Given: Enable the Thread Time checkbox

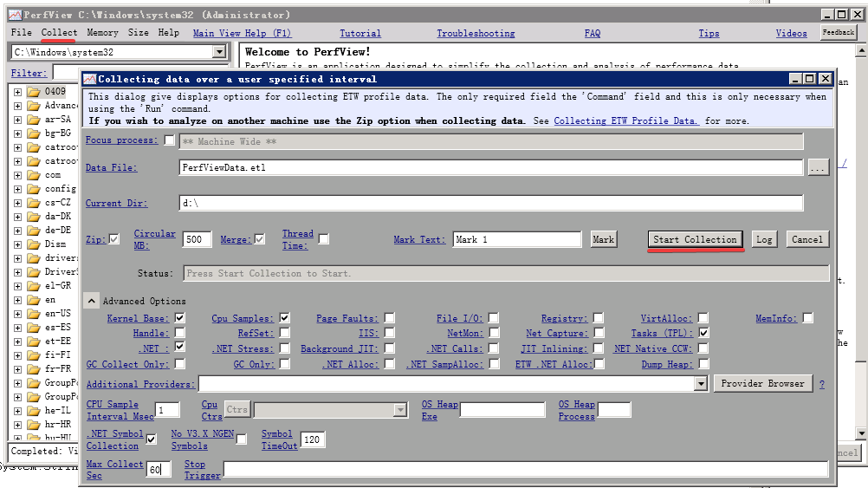Looking at the screenshot, I should tap(324, 239).
